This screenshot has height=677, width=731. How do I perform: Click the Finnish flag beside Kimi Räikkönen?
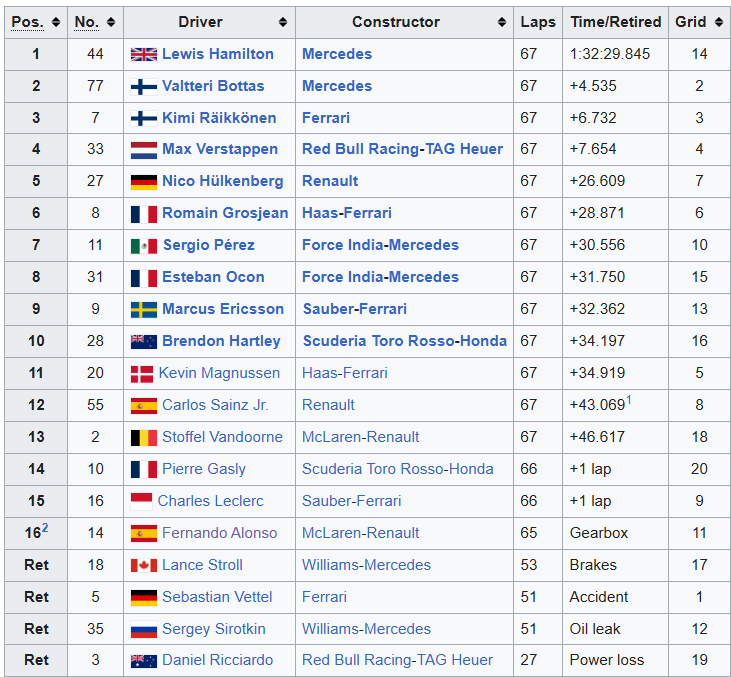tap(144, 118)
